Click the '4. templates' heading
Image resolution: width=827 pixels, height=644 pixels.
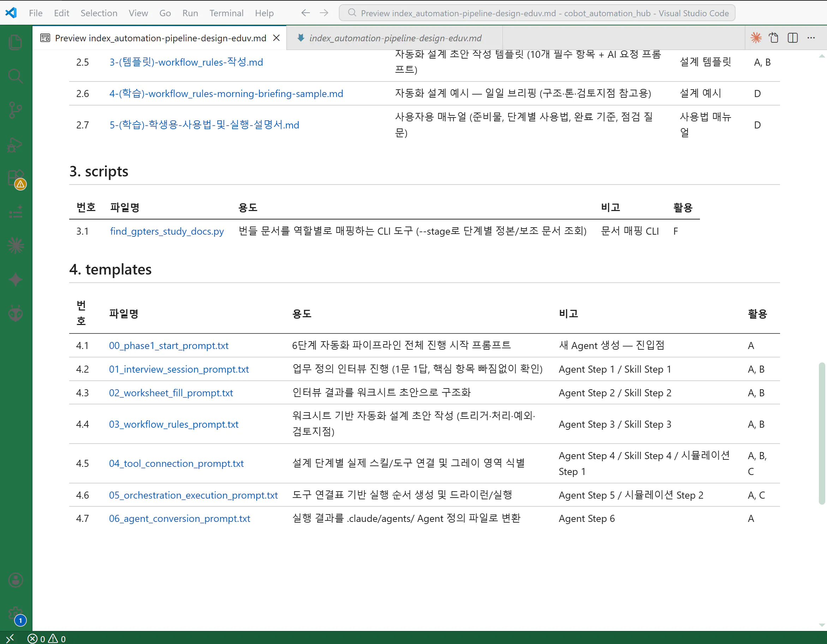pyautogui.click(x=110, y=270)
